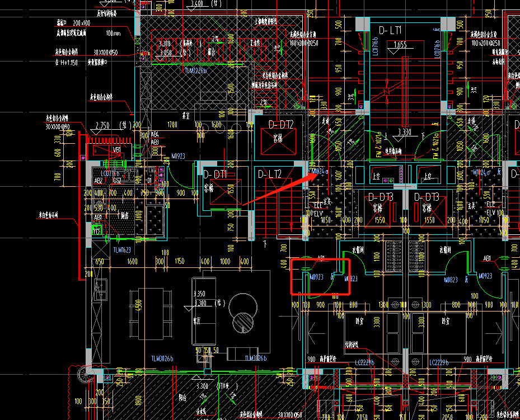Screen dimensions: 520x420
Task: Select the D-DT2 elevator label
Action: coord(280,125)
